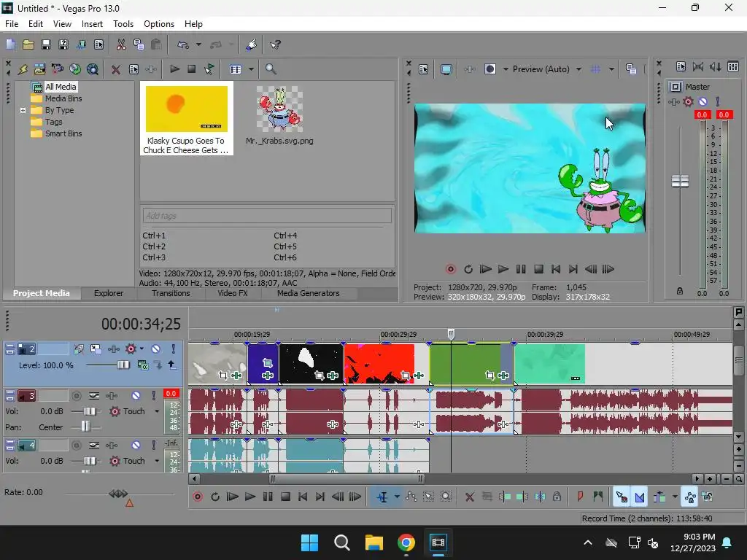Viewport: 747px width, 560px height.
Task: Cut selection with the scissors icon
Action: pyautogui.click(x=121, y=44)
